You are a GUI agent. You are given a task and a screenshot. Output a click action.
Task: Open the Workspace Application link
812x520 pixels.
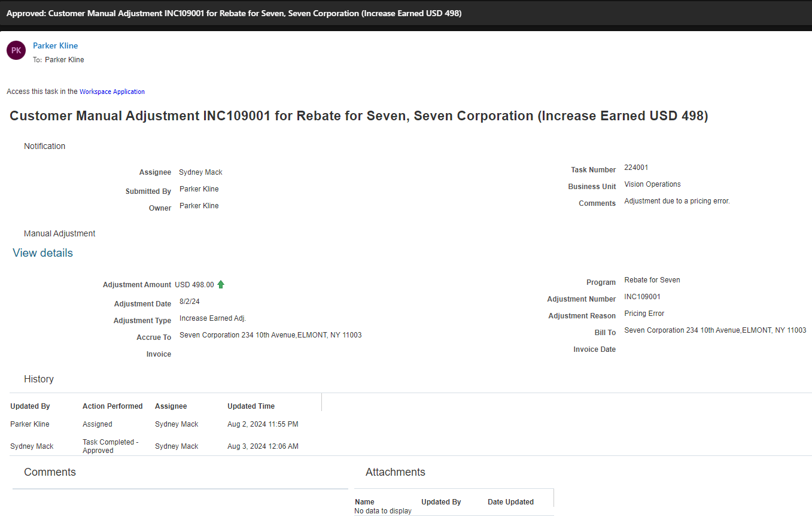pos(112,92)
